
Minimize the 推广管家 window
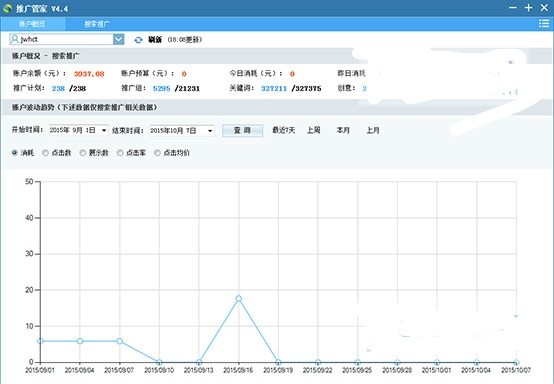[513, 7]
